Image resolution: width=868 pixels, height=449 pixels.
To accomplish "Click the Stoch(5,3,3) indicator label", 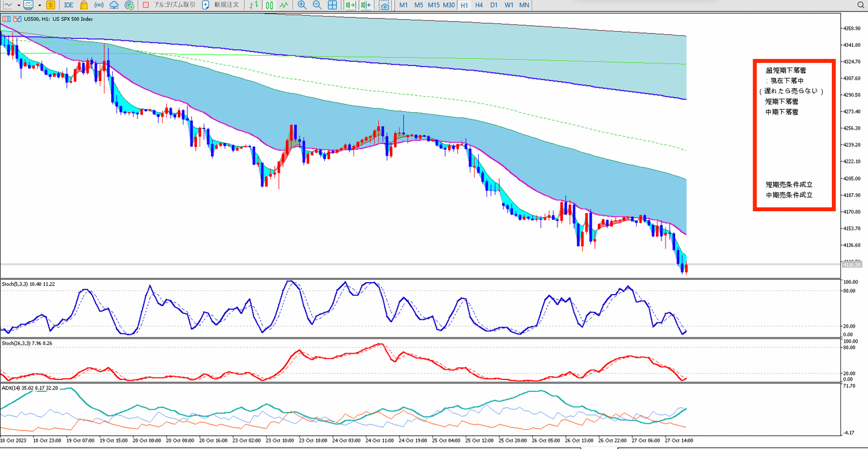I will click(x=28, y=283).
